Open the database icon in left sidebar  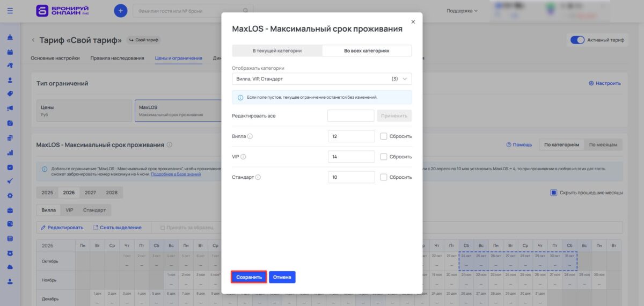10,238
